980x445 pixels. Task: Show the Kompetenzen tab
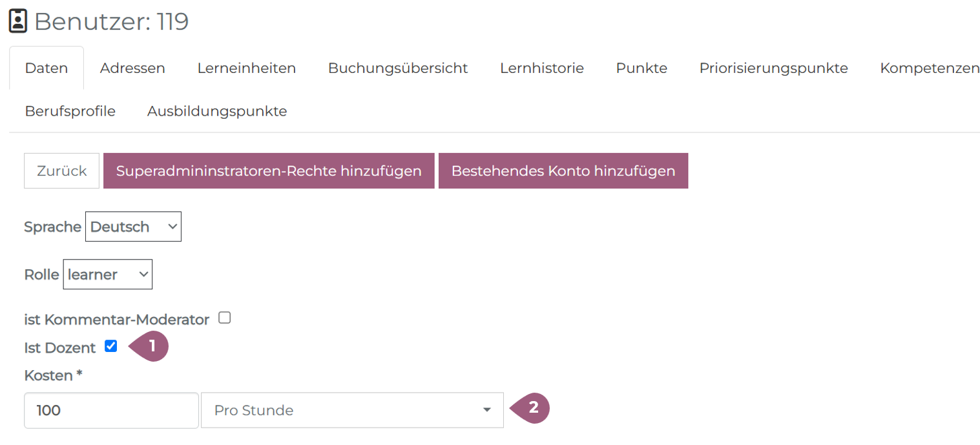pos(930,68)
